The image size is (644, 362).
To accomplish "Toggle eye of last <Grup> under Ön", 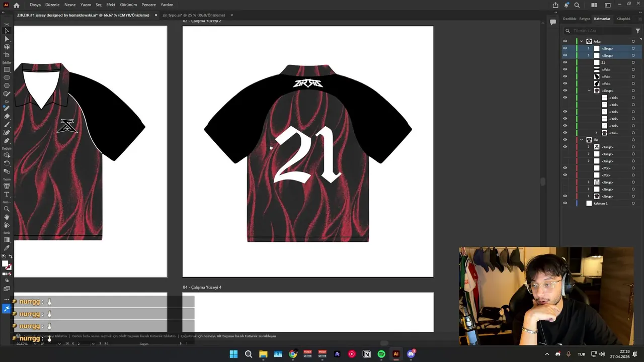I will (x=565, y=196).
